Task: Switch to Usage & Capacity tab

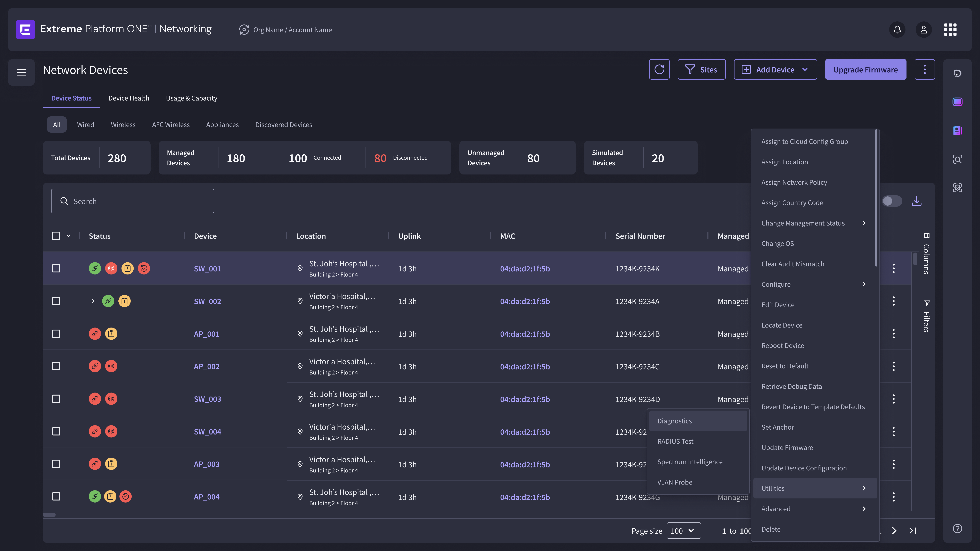Action: point(191,98)
